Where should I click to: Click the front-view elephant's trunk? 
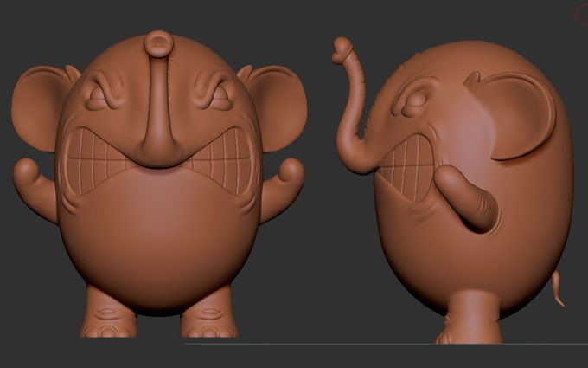158,99
